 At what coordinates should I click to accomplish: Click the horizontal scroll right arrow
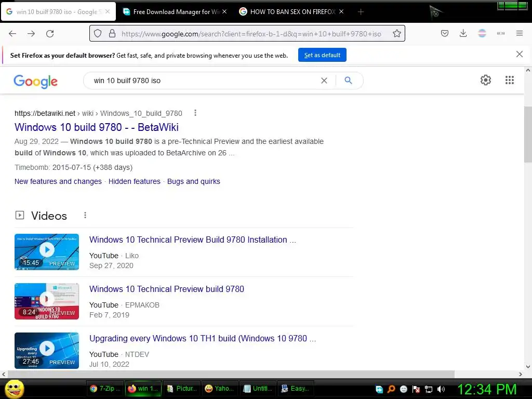coord(521,374)
